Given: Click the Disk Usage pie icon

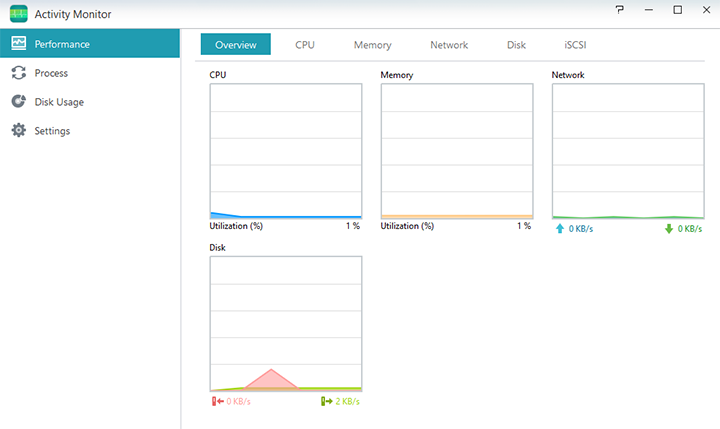Looking at the screenshot, I should (18, 102).
